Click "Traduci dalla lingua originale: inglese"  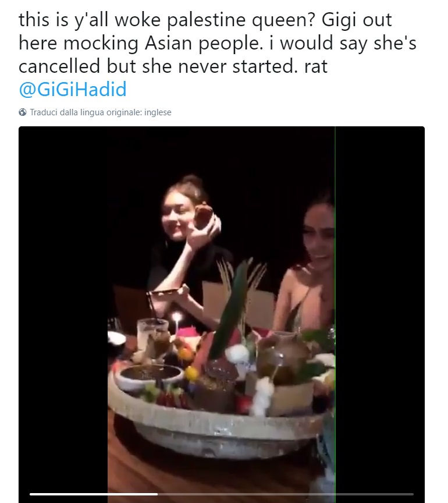tap(100, 112)
